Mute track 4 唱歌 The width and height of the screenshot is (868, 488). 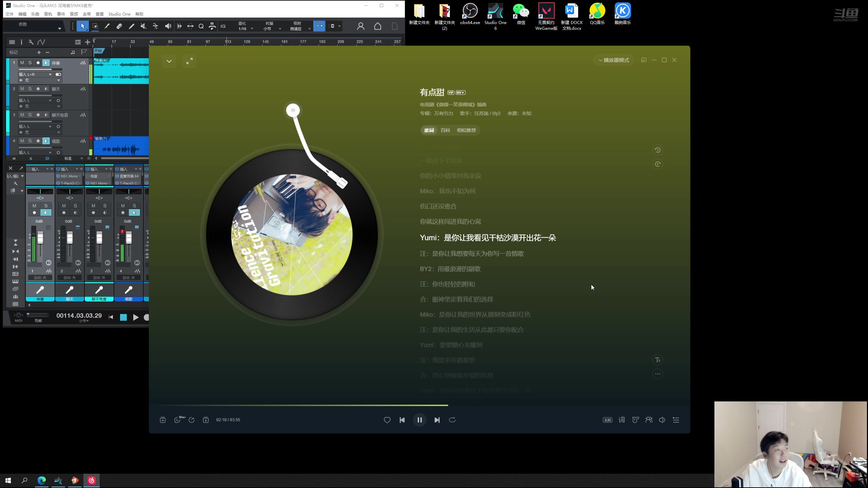pyautogui.click(x=22, y=141)
